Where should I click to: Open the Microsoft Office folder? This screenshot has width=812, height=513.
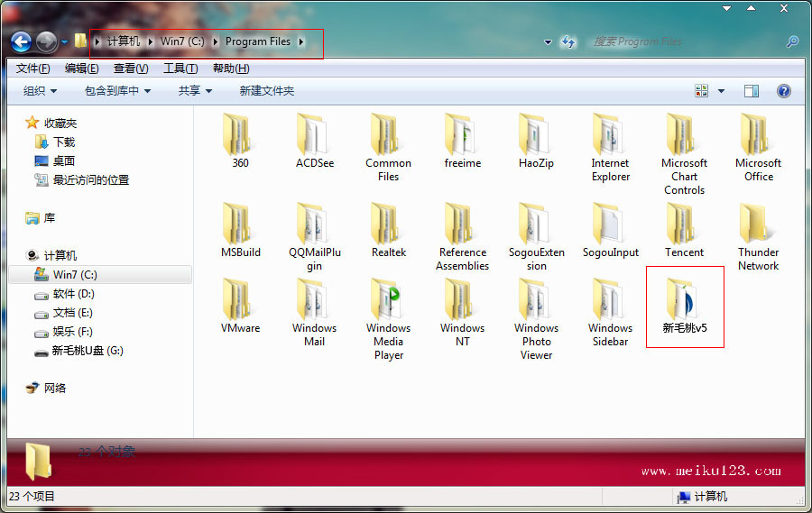coord(758,148)
